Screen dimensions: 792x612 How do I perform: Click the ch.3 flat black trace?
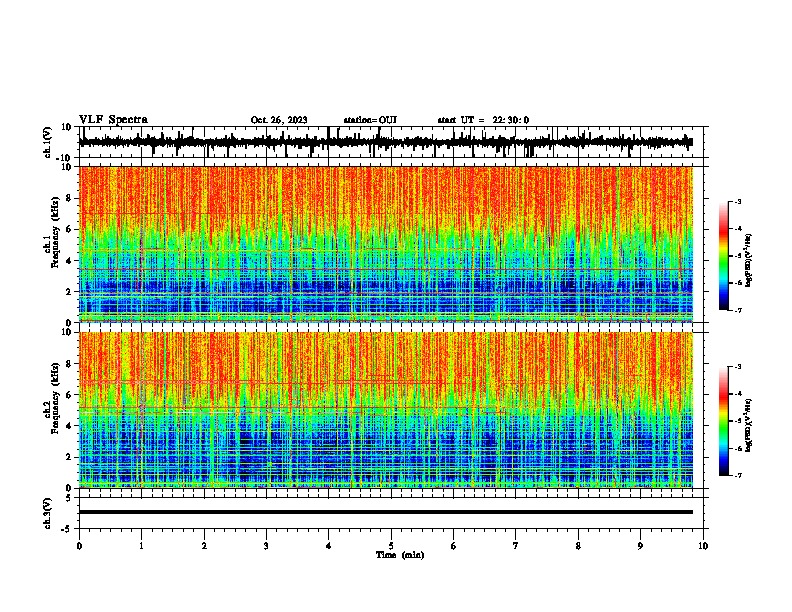(x=386, y=512)
